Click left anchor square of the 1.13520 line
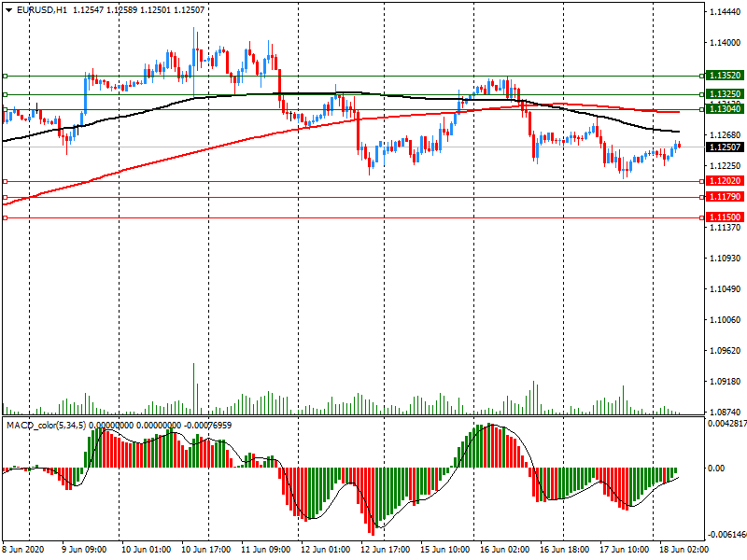The height and width of the screenshot is (560, 747). pyautogui.click(x=5, y=76)
